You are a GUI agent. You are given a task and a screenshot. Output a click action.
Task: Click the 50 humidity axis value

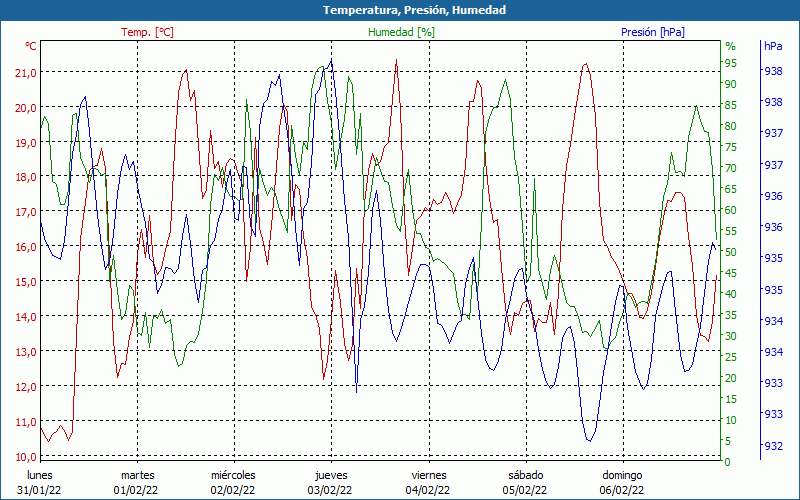click(731, 252)
